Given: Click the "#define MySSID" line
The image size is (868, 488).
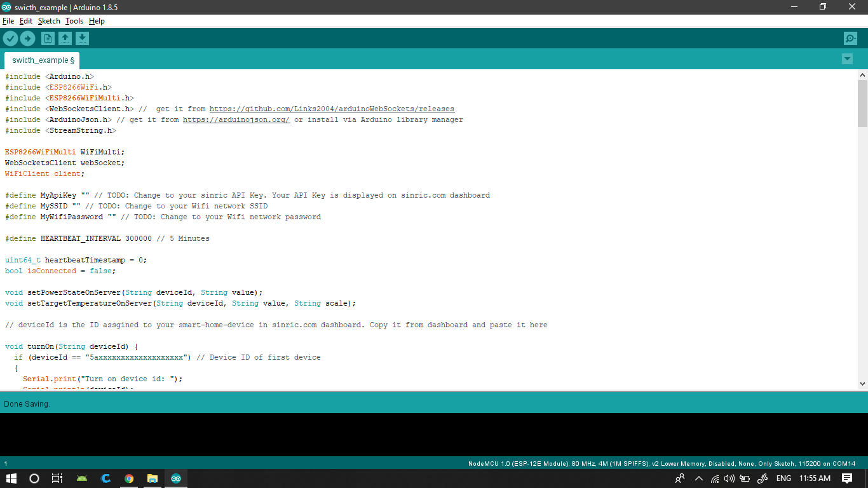Looking at the screenshot, I should click(x=136, y=206).
